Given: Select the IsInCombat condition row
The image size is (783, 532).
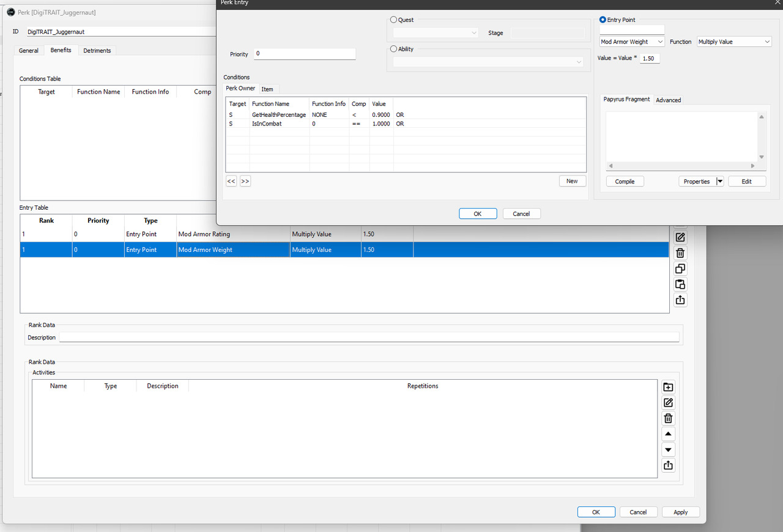Looking at the screenshot, I should point(406,124).
